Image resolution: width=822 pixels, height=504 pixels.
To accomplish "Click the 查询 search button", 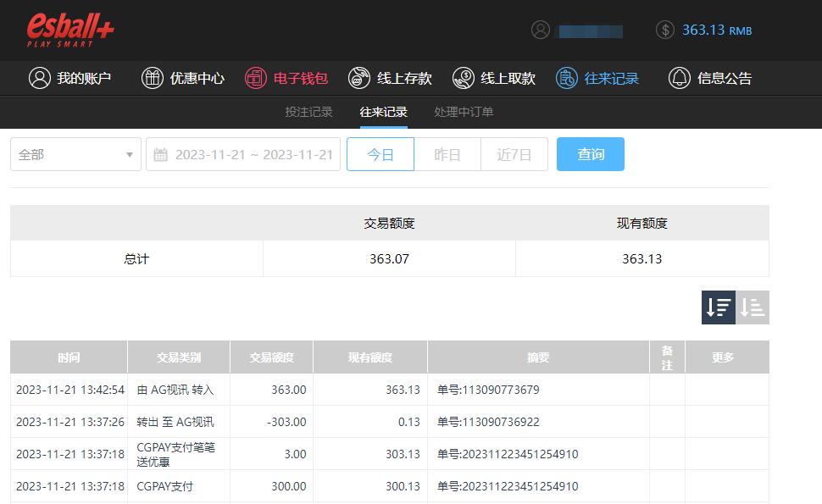I will [x=591, y=154].
